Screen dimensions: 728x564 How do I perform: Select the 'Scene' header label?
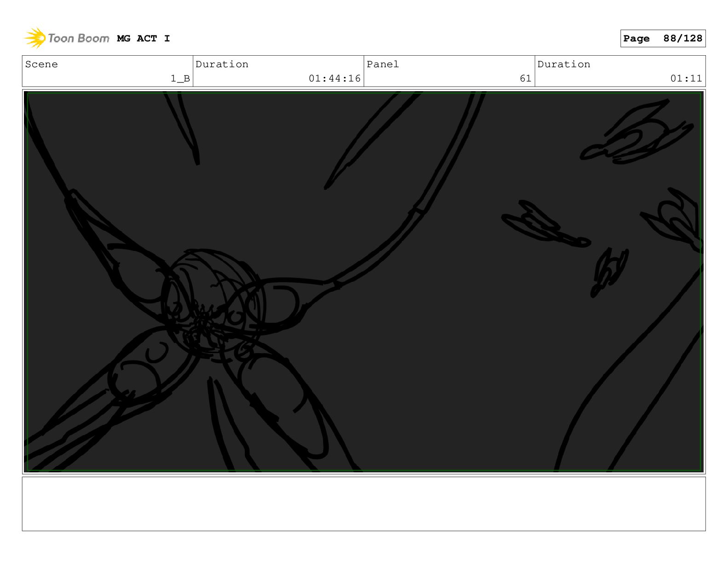41,64
